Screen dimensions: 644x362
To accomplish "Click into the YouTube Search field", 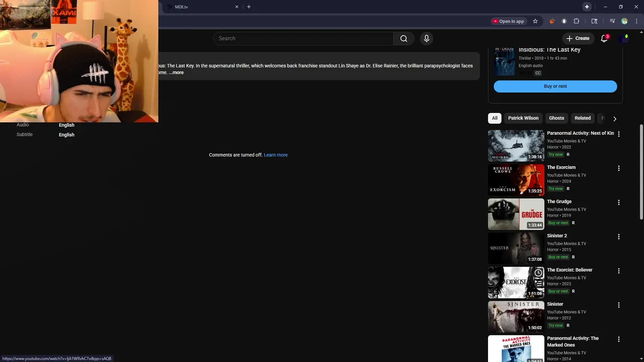I will coord(303,39).
